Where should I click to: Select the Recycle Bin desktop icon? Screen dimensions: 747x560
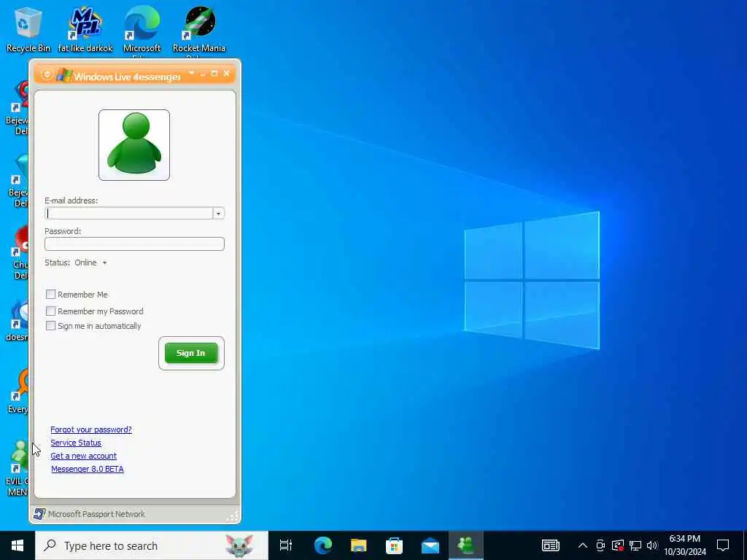coord(28,29)
